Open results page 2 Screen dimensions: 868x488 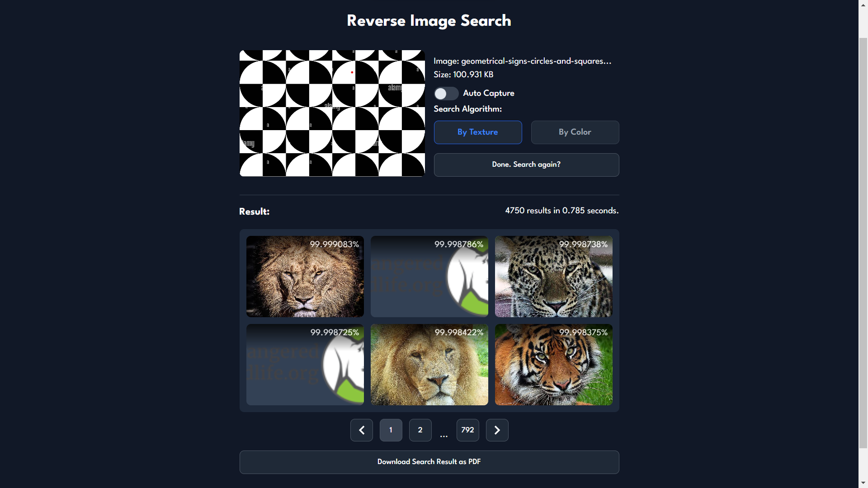click(420, 430)
